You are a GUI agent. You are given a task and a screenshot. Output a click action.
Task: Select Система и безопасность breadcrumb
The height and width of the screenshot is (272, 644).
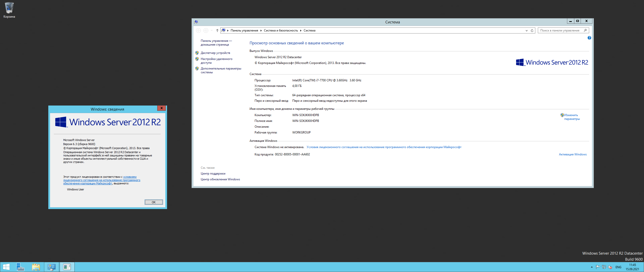[x=281, y=30]
